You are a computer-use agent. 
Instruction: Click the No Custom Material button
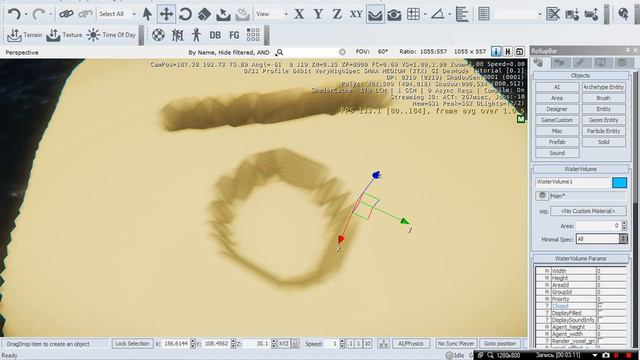point(588,211)
